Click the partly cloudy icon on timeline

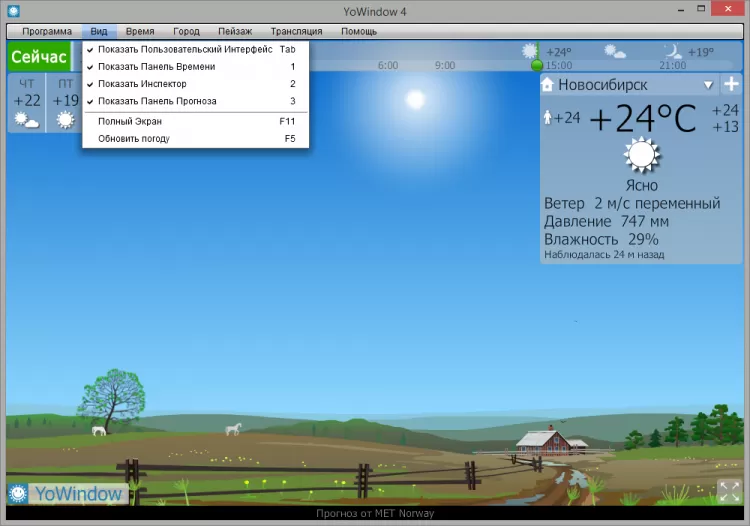click(x=615, y=51)
